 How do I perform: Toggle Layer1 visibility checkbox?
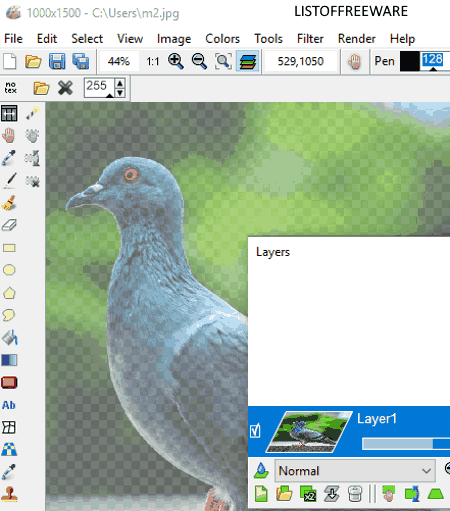[255, 431]
